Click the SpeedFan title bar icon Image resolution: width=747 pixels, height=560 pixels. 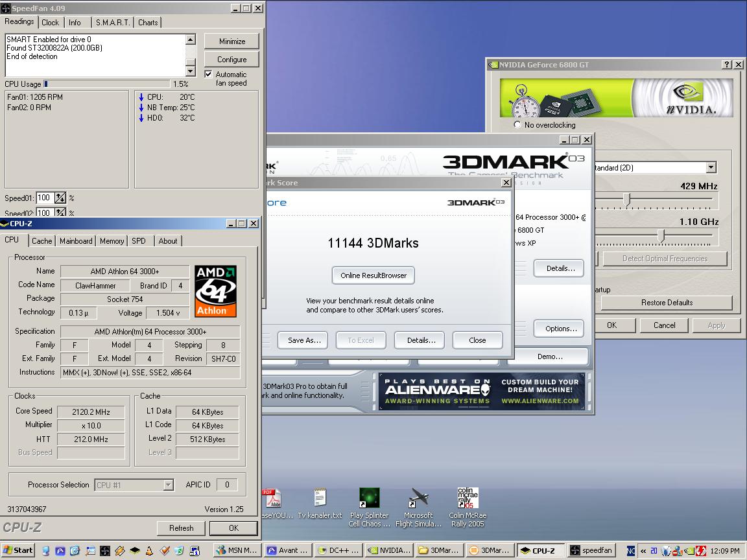pos(6,8)
